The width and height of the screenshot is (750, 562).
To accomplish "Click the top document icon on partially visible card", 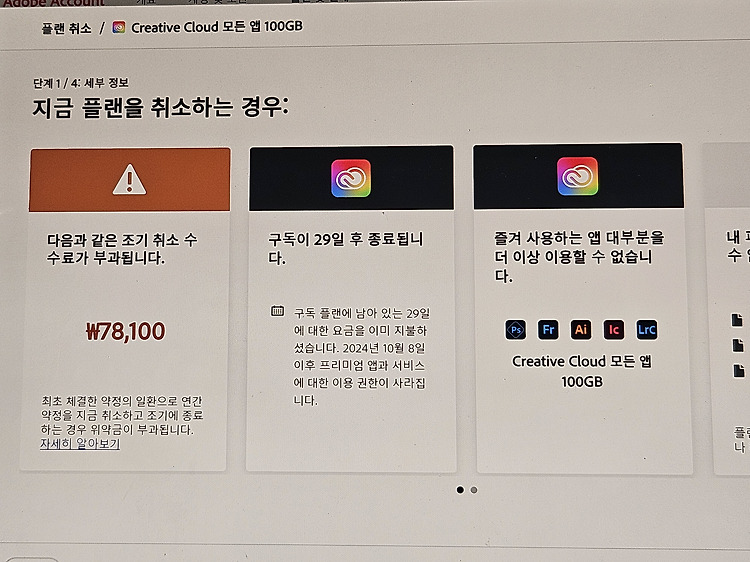I will coord(737,320).
